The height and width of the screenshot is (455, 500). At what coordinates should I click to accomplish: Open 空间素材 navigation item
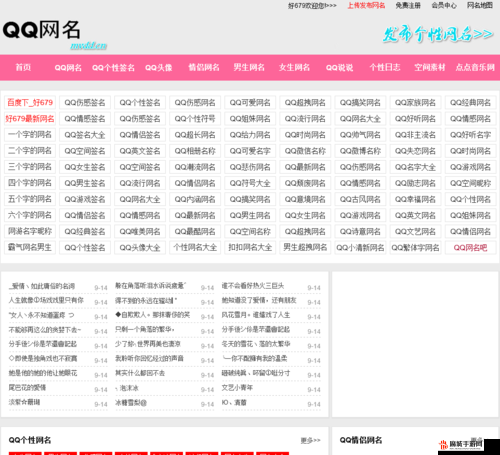click(x=430, y=68)
